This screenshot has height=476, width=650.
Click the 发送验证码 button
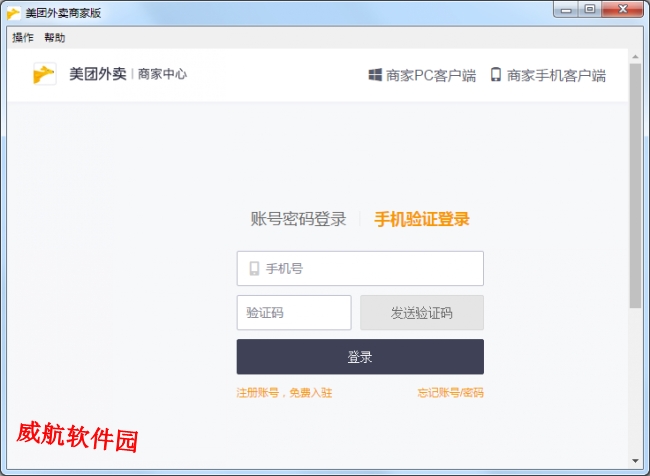tap(422, 313)
